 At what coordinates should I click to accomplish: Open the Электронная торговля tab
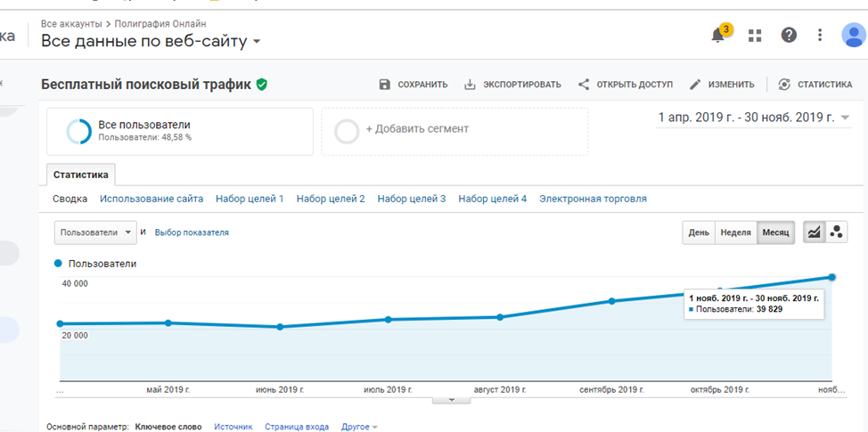point(593,199)
